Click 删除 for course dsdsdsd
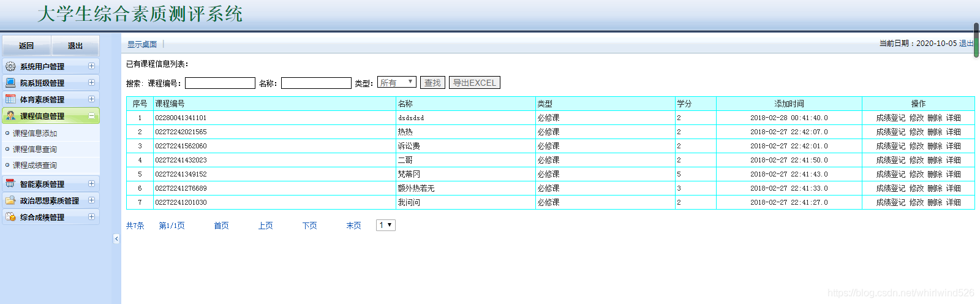Image resolution: width=980 pixels, height=304 pixels. tap(935, 118)
